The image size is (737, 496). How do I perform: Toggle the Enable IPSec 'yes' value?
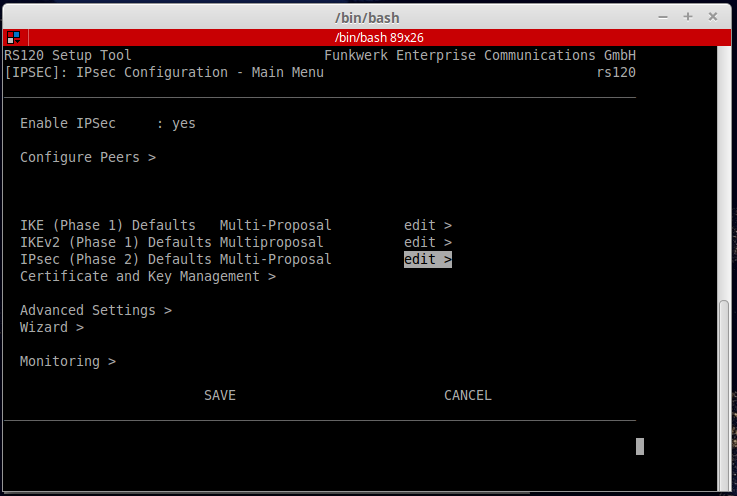click(x=184, y=124)
